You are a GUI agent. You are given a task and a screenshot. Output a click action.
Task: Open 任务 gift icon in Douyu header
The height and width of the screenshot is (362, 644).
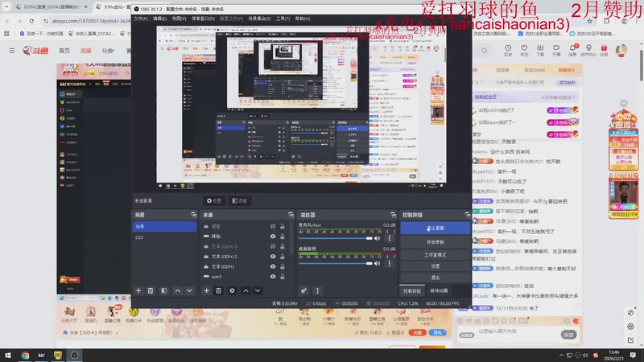tap(604, 51)
